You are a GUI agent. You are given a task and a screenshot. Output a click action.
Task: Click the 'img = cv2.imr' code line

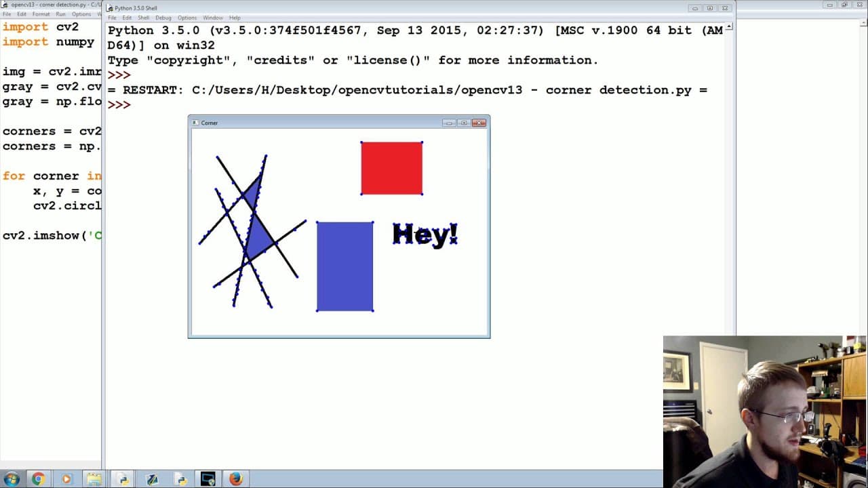(52, 72)
